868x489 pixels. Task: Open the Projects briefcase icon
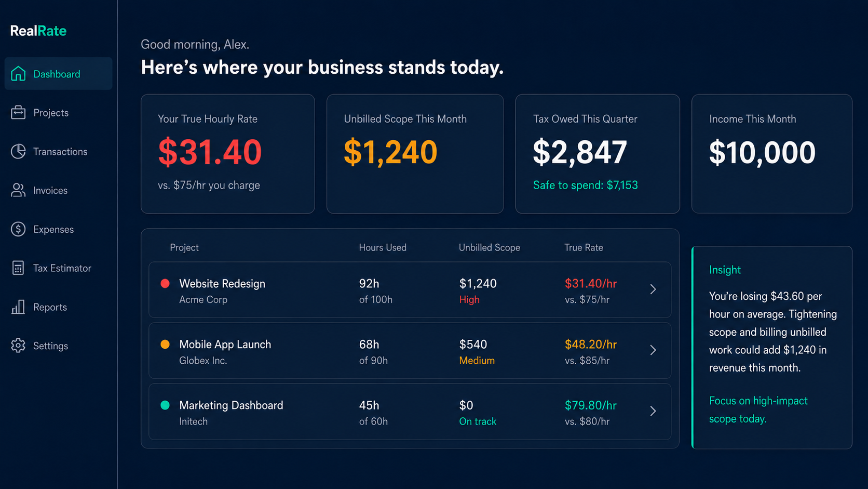tap(18, 112)
